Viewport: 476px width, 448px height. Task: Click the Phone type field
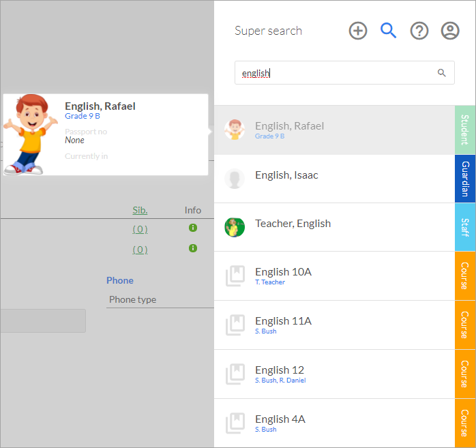[x=160, y=300]
